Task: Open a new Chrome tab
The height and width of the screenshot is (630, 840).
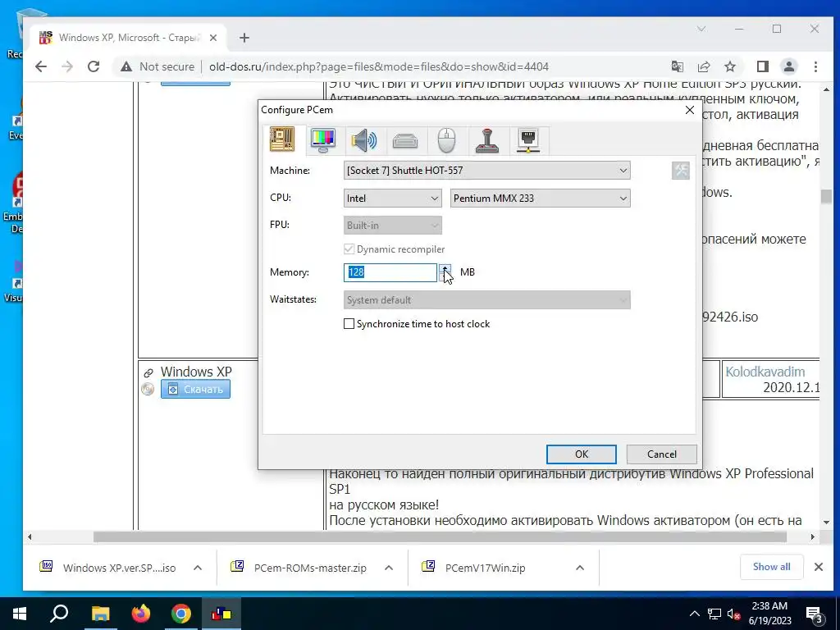Action: pos(244,38)
